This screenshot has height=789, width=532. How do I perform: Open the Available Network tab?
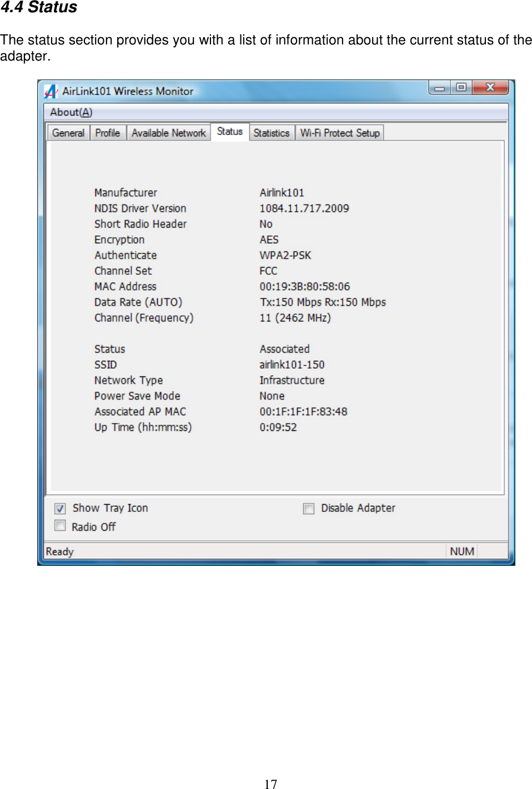pyautogui.click(x=169, y=133)
